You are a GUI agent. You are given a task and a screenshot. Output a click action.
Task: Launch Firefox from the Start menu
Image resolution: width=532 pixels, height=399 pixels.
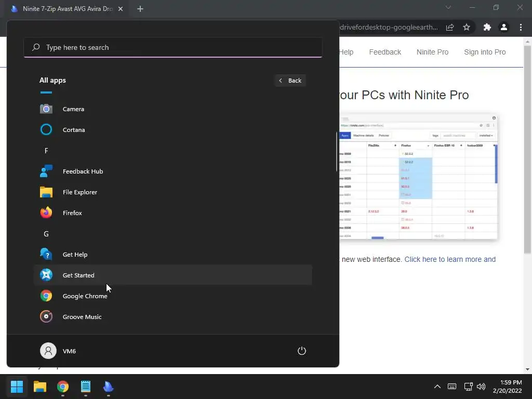point(172,212)
